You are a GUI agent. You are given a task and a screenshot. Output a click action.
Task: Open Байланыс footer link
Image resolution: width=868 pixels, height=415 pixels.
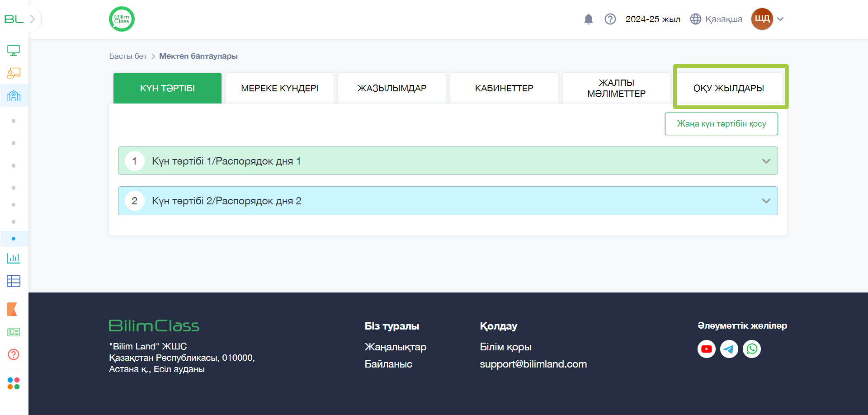click(388, 364)
